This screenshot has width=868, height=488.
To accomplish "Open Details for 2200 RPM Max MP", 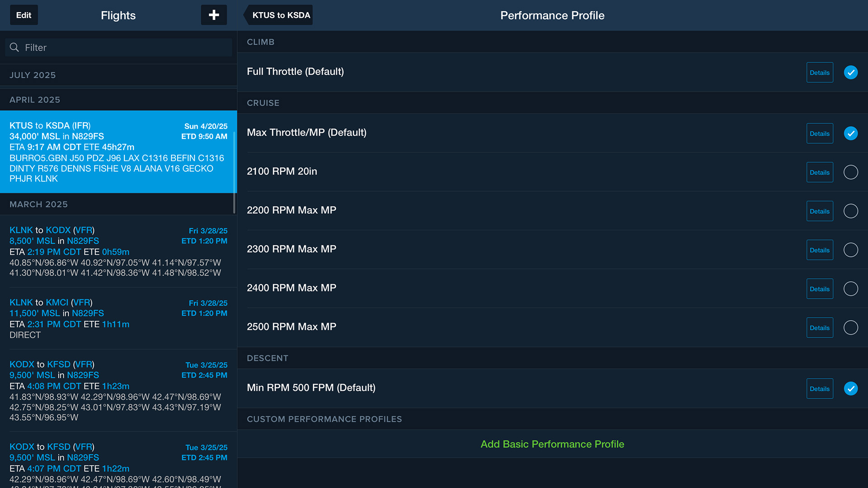I will (820, 211).
